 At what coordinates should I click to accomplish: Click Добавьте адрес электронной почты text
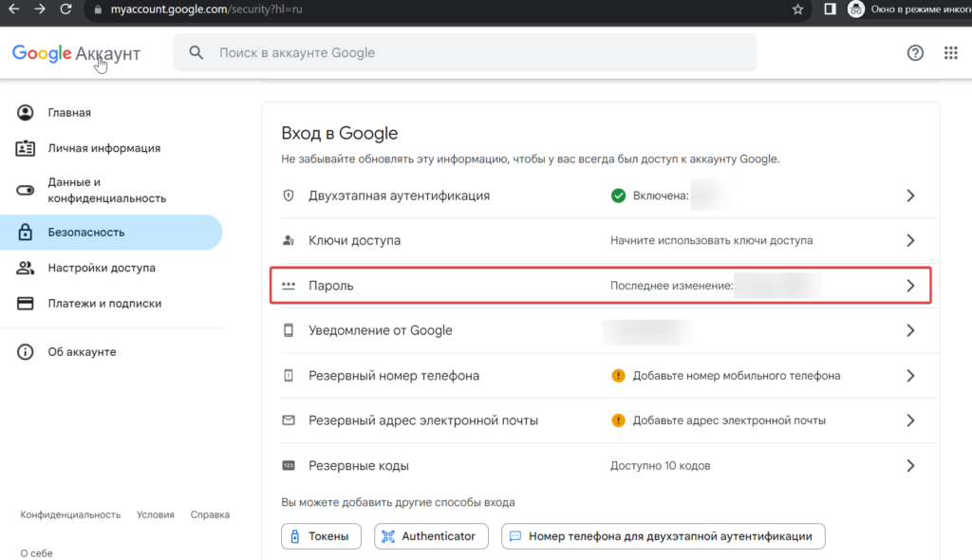click(729, 420)
